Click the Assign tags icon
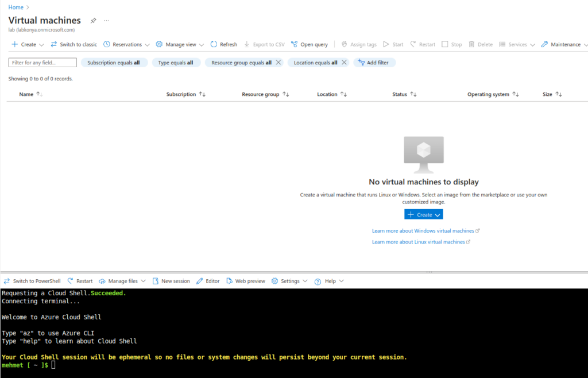 344,44
